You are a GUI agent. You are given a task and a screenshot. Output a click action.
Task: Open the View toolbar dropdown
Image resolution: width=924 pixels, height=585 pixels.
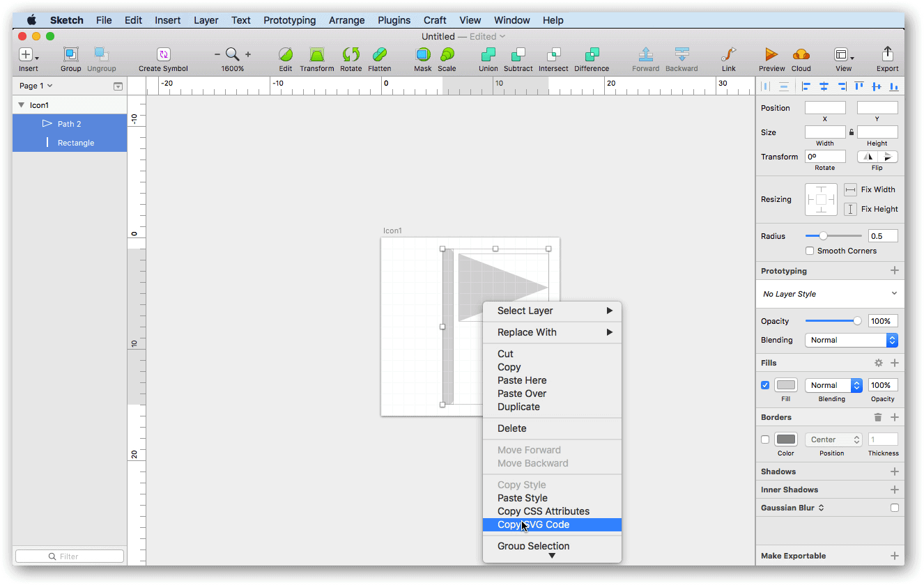(x=843, y=55)
